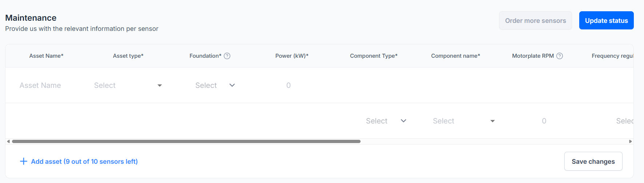Click the horizontal table scrollbar thumb
The width and height of the screenshot is (644, 183).
(186, 141)
